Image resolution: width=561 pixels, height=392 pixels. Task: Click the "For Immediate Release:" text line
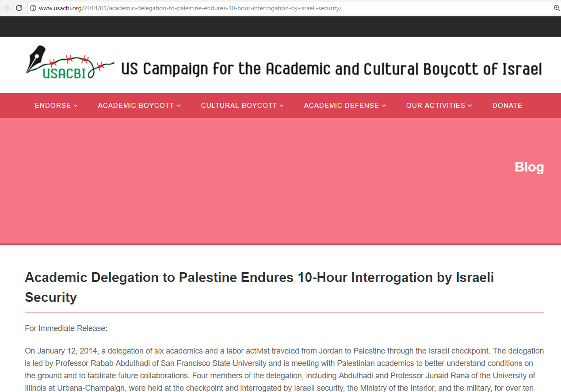66,328
